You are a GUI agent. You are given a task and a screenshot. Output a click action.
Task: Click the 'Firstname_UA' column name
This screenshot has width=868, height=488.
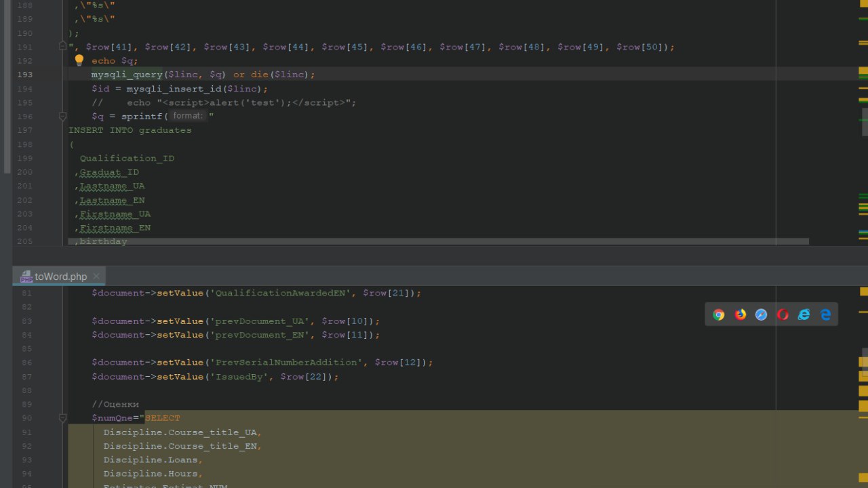tap(115, 214)
